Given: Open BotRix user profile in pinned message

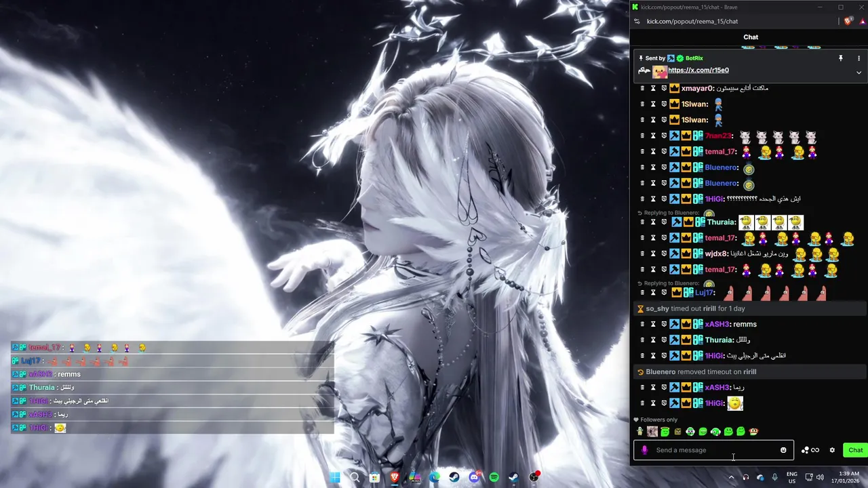Looking at the screenshot, I should tap(694, 58).
